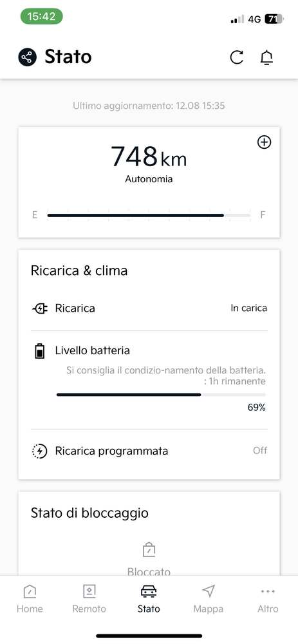Select the Stato tab

coord(149,599)
